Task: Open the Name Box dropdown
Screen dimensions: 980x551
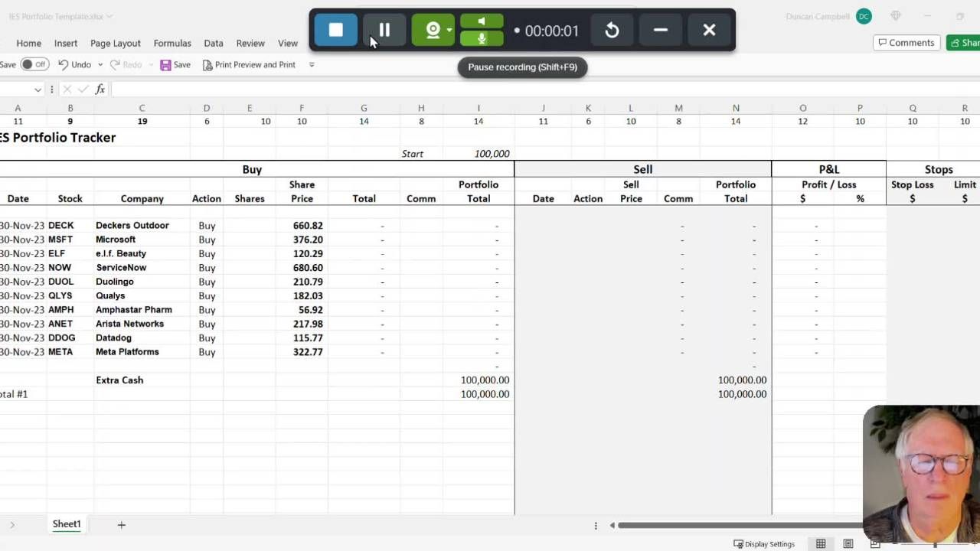Action: (x=38, y=90)
